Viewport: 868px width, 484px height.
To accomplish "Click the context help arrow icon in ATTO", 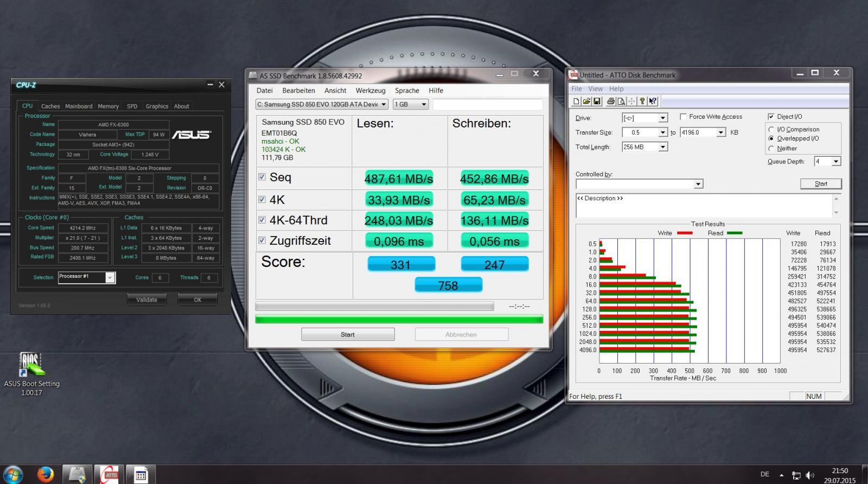I will pyautogui.click(x=653, y=101).
